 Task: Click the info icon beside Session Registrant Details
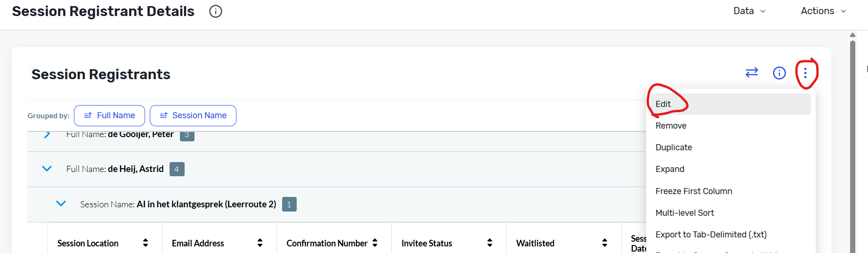tap(216, 11)
